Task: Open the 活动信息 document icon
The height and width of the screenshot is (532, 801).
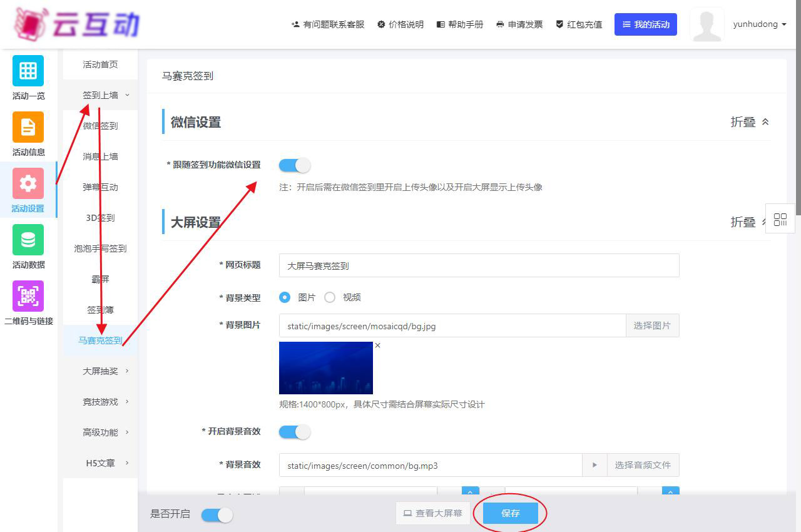Action: [x=28, y=127]
